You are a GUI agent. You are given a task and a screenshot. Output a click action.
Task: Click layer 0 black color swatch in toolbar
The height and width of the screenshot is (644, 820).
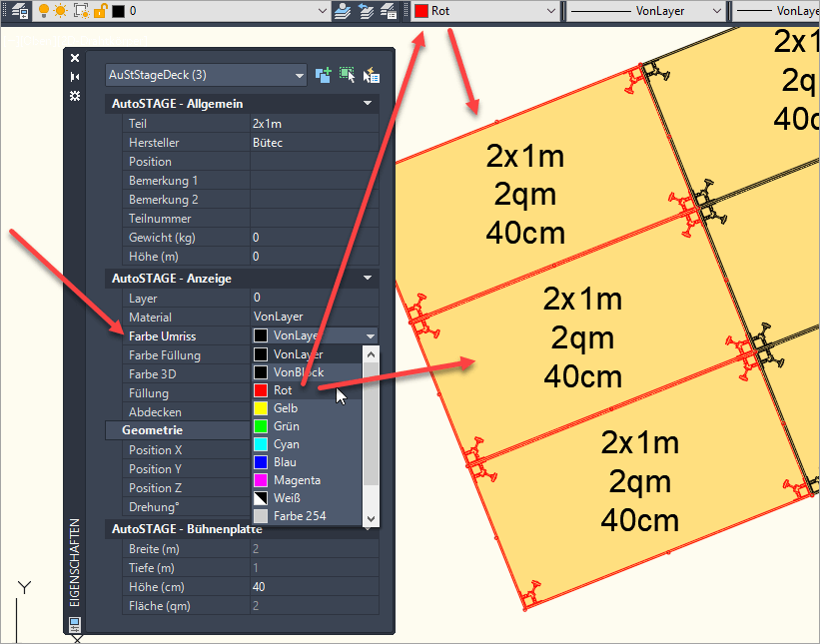[119, 12]
